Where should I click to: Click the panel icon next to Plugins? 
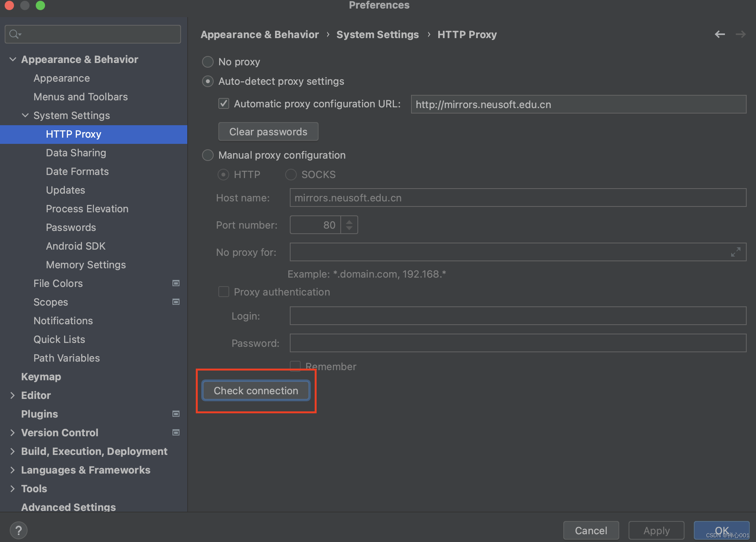click(x=176, y=414)
